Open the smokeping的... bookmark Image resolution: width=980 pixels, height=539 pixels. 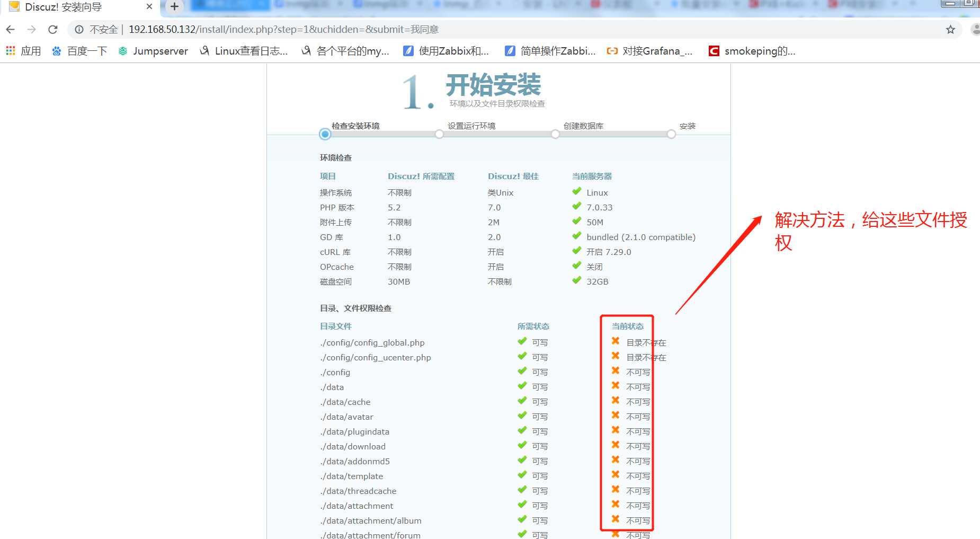752,51
